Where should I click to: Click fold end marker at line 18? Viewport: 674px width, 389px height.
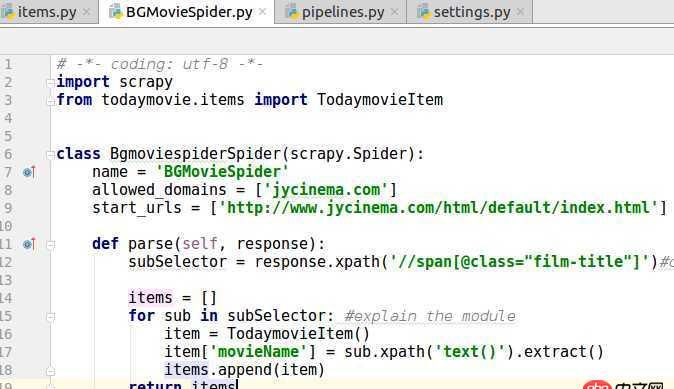[x=50, y=371]
